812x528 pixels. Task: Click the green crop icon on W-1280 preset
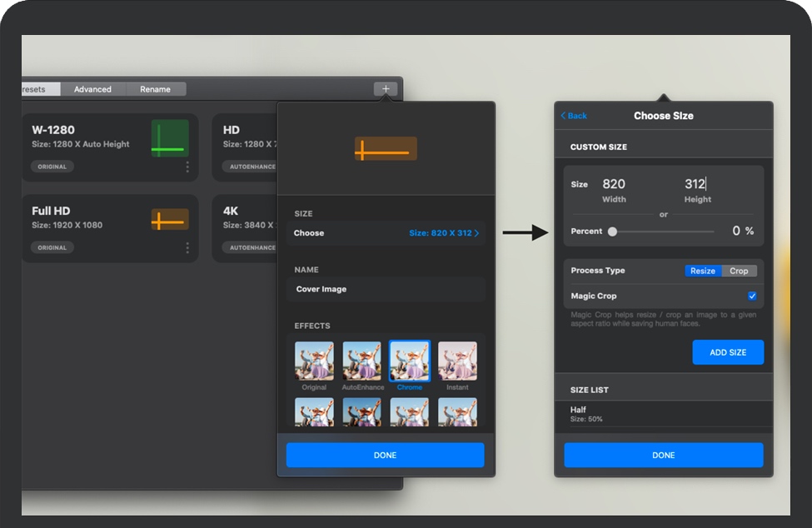(170, 138)
